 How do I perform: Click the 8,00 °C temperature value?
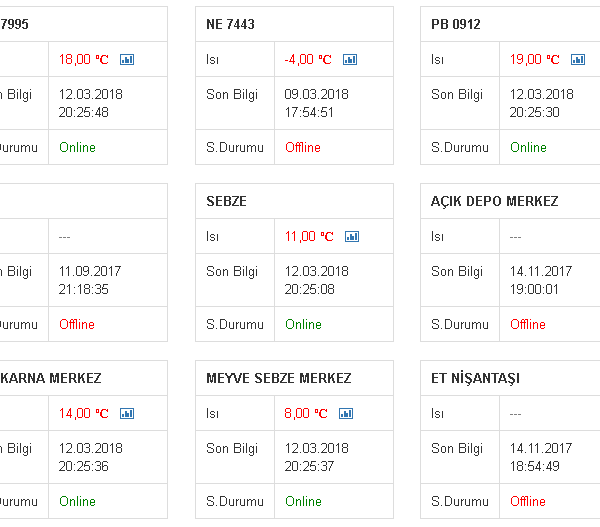[306, 414]
